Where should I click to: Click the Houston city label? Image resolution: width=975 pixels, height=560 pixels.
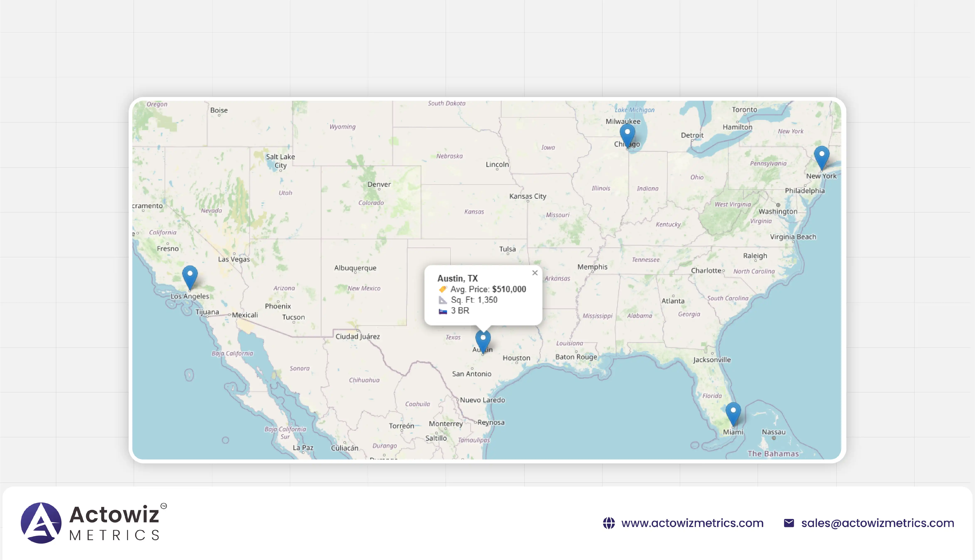click(516, 358)
